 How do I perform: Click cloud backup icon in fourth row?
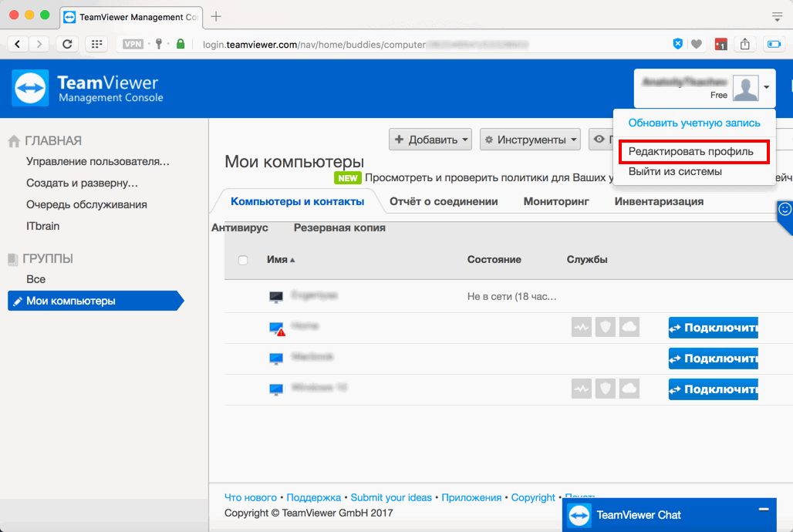click(x=629, y=389)
